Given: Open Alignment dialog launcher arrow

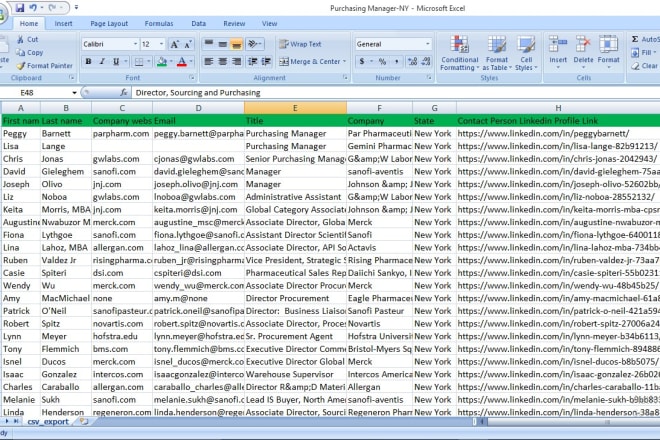Looking at the screenshot, I should point(345,77).
